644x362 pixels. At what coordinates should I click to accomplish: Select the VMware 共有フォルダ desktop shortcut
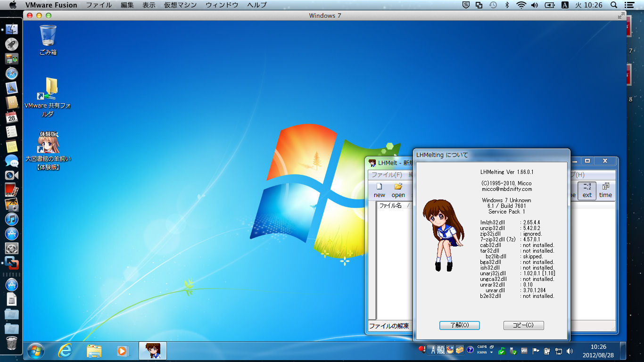(48, 97)
